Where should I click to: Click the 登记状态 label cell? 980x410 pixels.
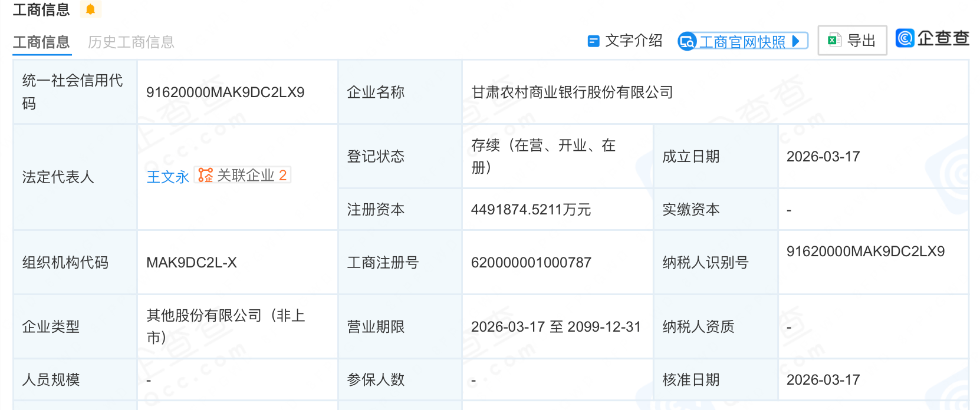tap(400, 156)
